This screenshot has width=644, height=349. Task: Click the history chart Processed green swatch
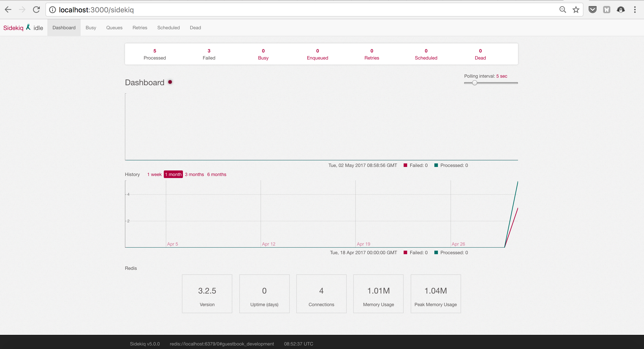click(x=436, y=252)
